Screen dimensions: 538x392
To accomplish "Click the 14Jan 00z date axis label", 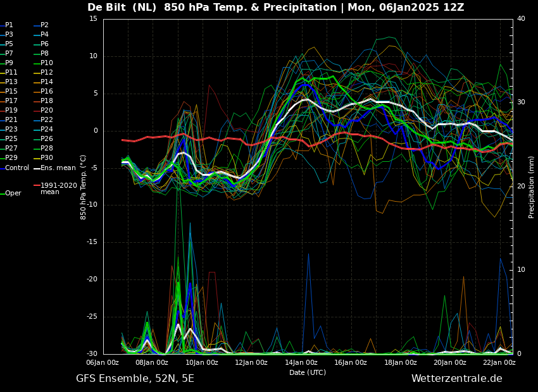I will point(301,362).
